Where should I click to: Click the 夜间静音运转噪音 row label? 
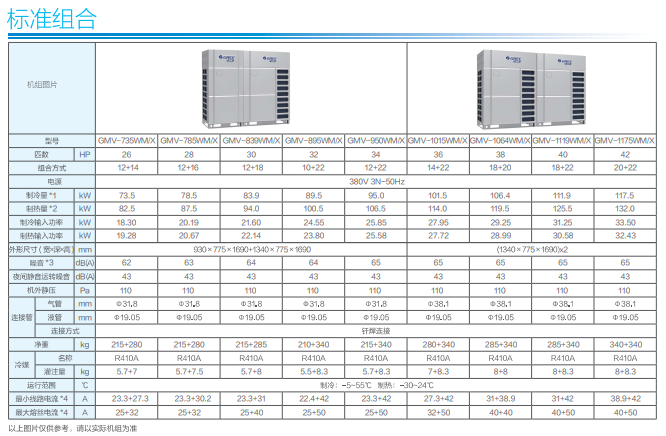pos(38,275)
